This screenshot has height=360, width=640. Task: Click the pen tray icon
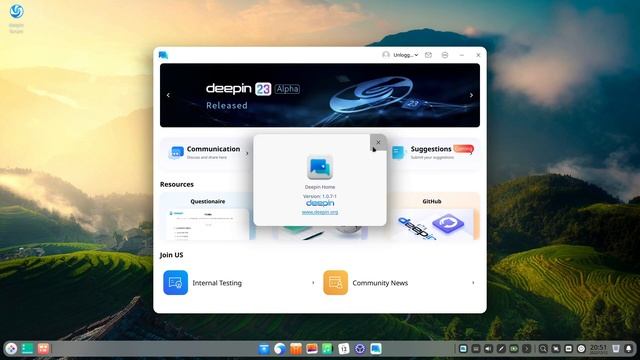tap(501, 349)
